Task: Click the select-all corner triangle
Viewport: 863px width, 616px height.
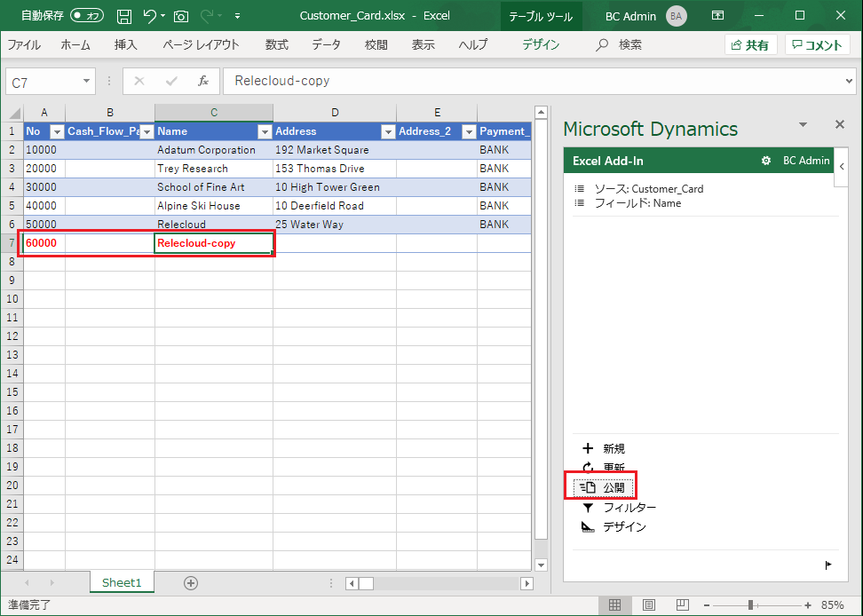Action: tap(14, 114)
